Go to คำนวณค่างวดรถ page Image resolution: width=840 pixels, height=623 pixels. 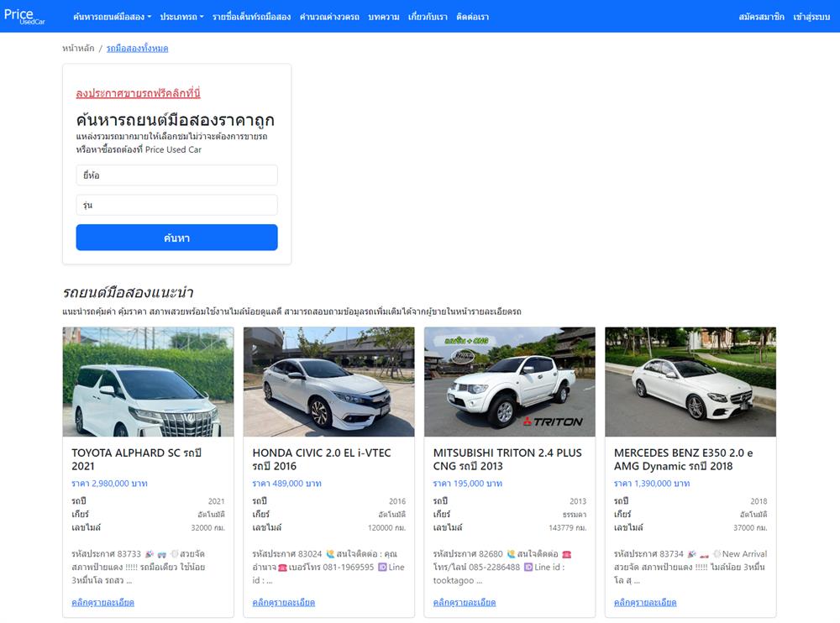pyautogui.click(x=329, y=17)
